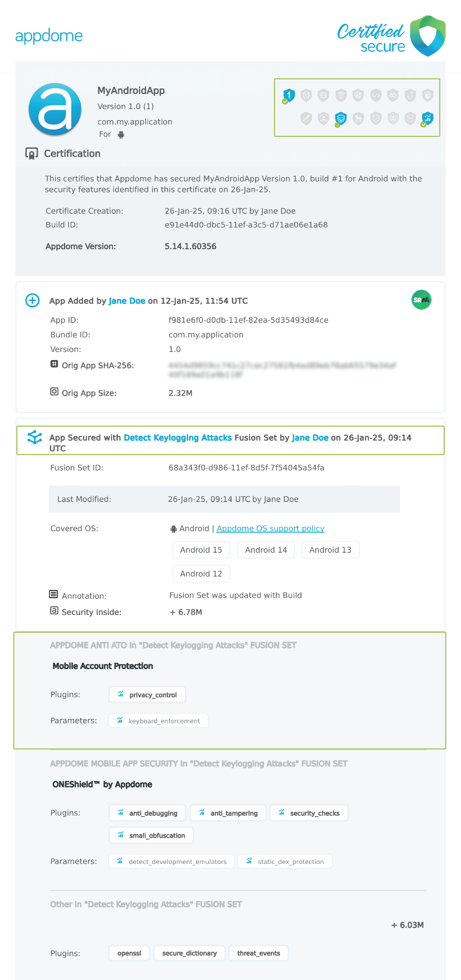
Task: Click the anonymous mask shield badge
Action: point(341,119)
